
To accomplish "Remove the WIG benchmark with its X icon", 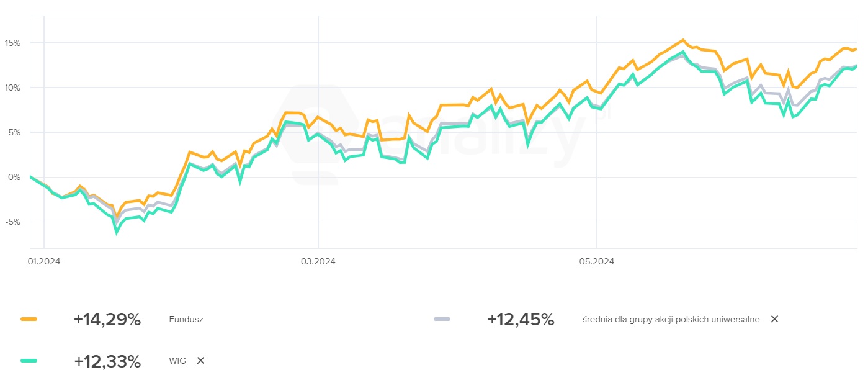I will [200, 361].
